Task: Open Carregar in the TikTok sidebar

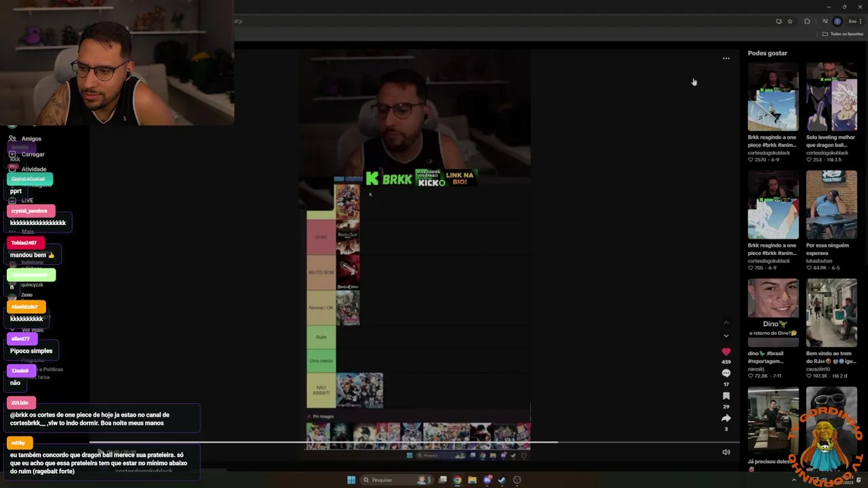Action: tap(26, 154)
